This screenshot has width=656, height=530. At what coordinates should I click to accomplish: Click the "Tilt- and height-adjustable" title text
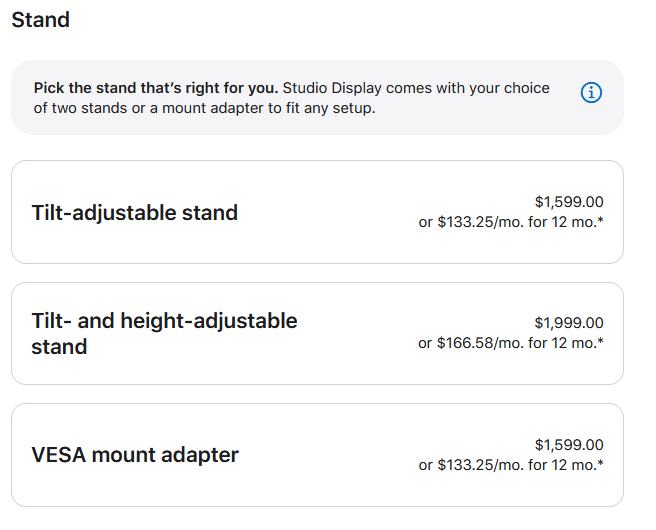164,321
